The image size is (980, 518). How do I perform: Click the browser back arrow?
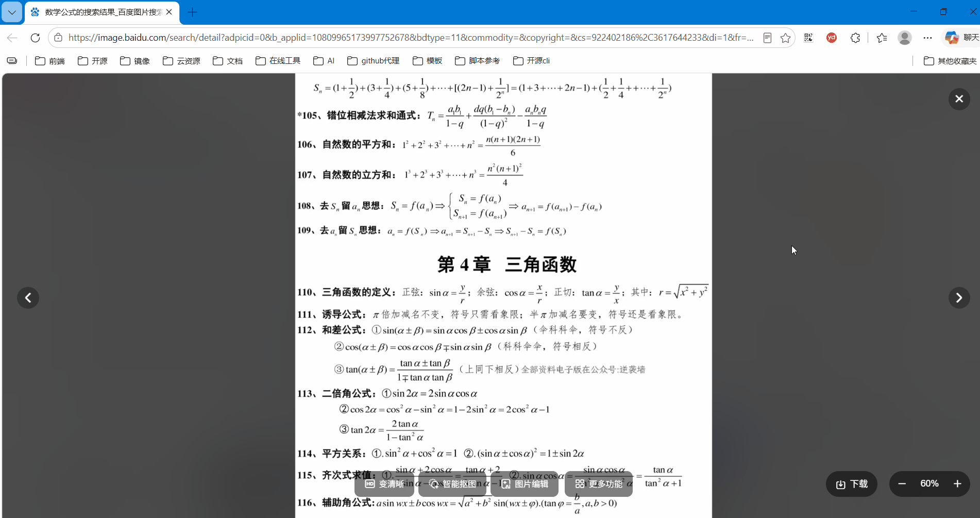pos(12,38)
